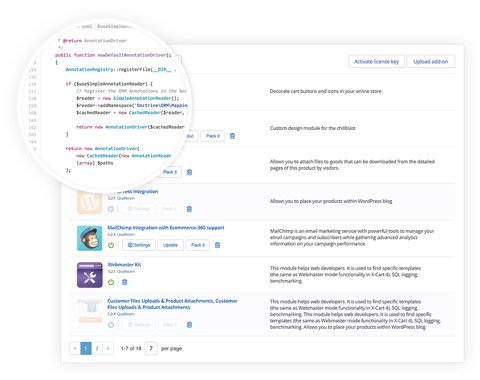Image resolution: width=480 pixels, height=380 pixels.
Task: Go to the previous page of add-ons
Action: tap(75, 348)
